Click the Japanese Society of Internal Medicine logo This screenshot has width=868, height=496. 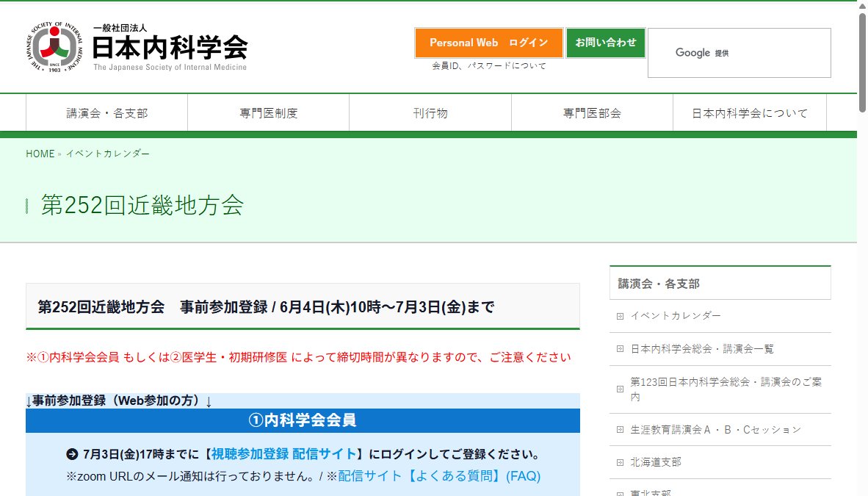click(137, 47)
